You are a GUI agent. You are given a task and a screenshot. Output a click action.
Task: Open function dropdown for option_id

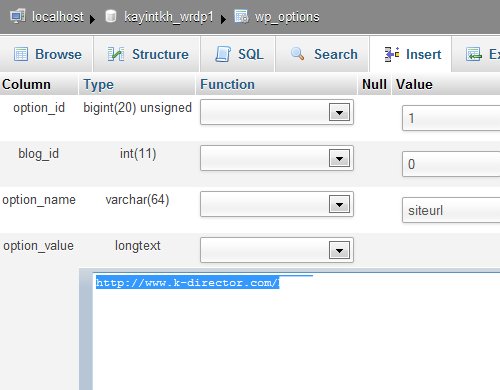pos(277,112)
